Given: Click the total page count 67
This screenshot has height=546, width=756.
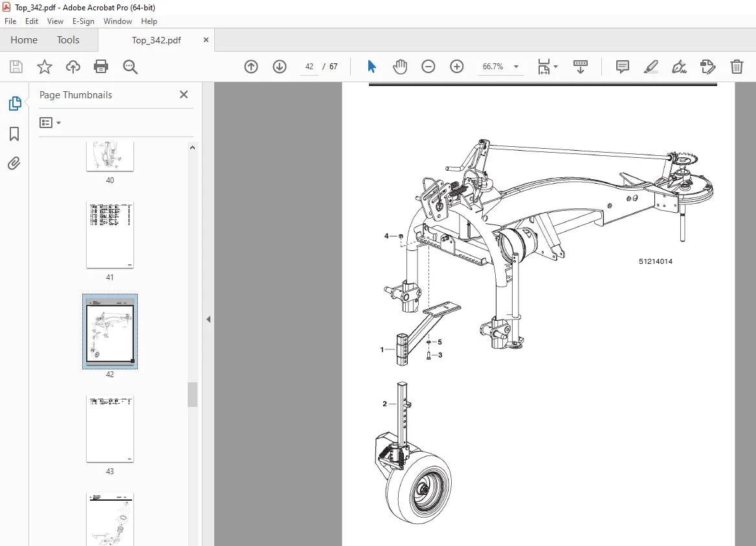Looking at the screenshot, I should tap(333, 67).
